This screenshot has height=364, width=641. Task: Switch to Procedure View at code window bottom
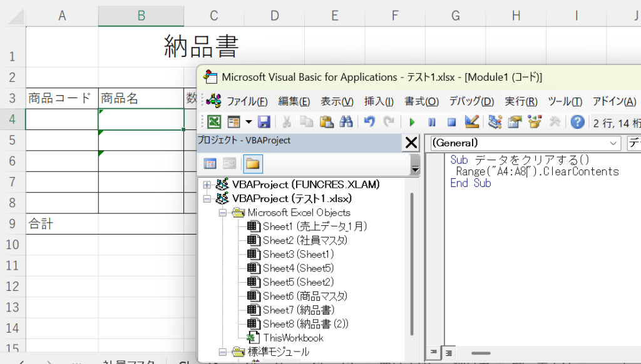[x=433, y=353]
